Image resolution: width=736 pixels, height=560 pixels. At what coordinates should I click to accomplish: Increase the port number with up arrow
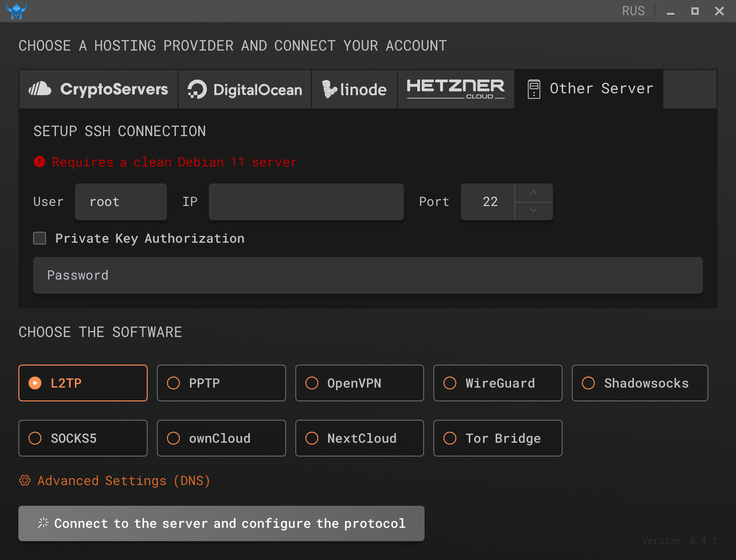534,193
